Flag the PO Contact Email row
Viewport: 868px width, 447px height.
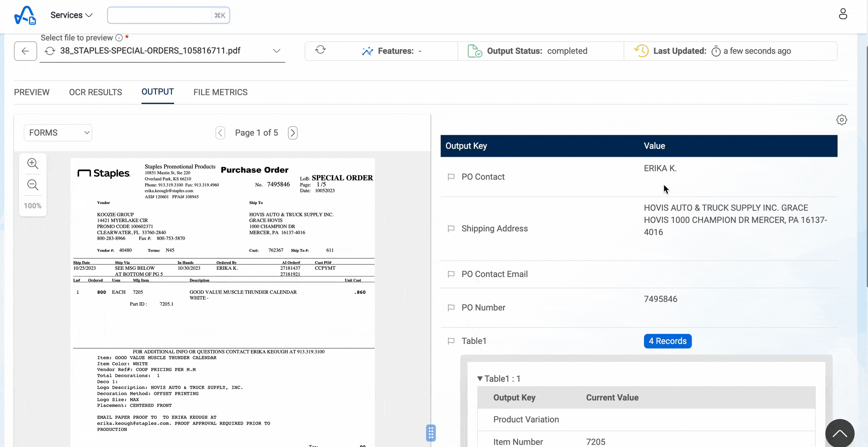(451, 274)
